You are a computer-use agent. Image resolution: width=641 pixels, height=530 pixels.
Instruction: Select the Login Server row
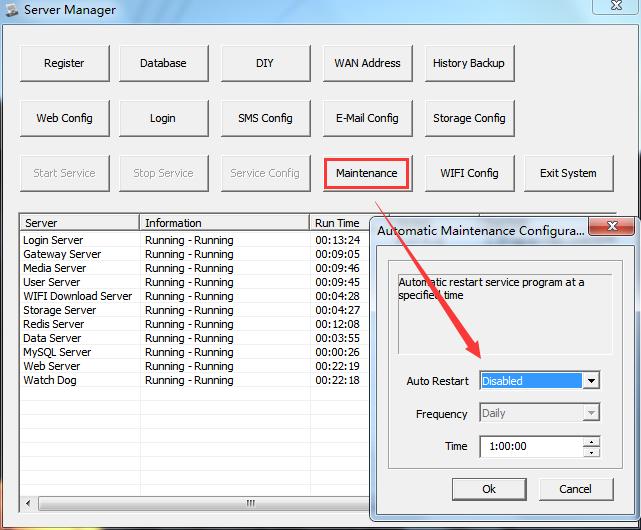(x=195, y=240)
